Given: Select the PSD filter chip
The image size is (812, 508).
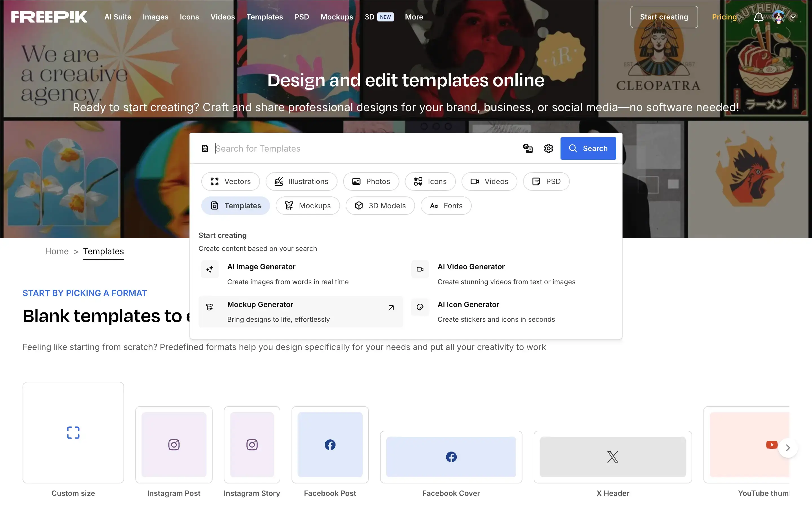Looking at the screenshot, I should tap(546, 181).
